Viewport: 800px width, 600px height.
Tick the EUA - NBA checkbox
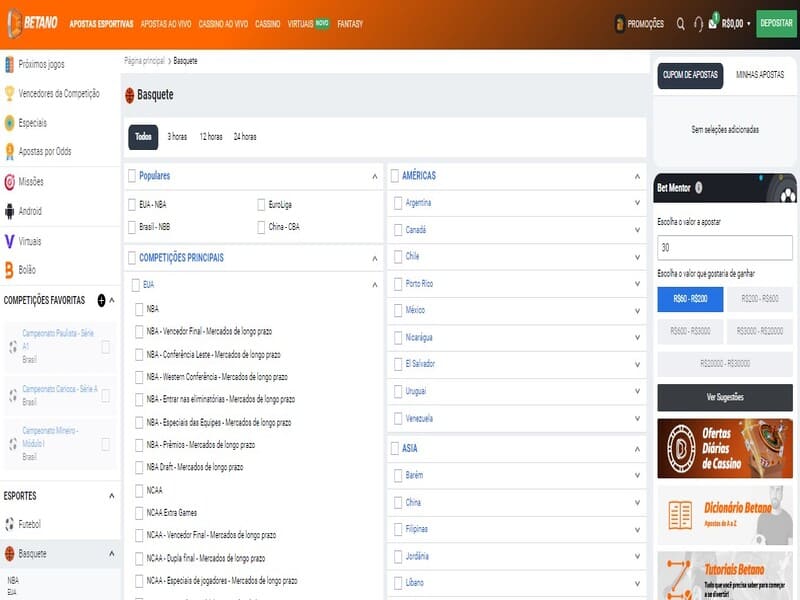pos(132,205)
